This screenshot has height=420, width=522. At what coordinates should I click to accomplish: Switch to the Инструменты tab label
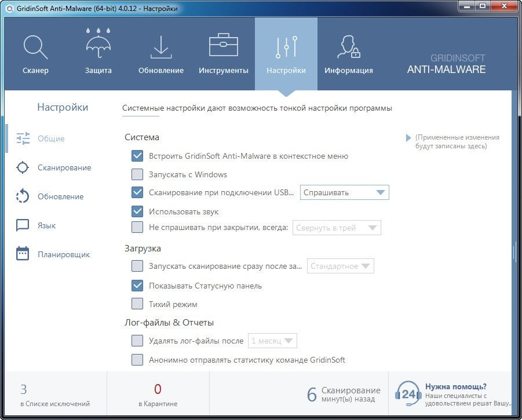(224, 71)
